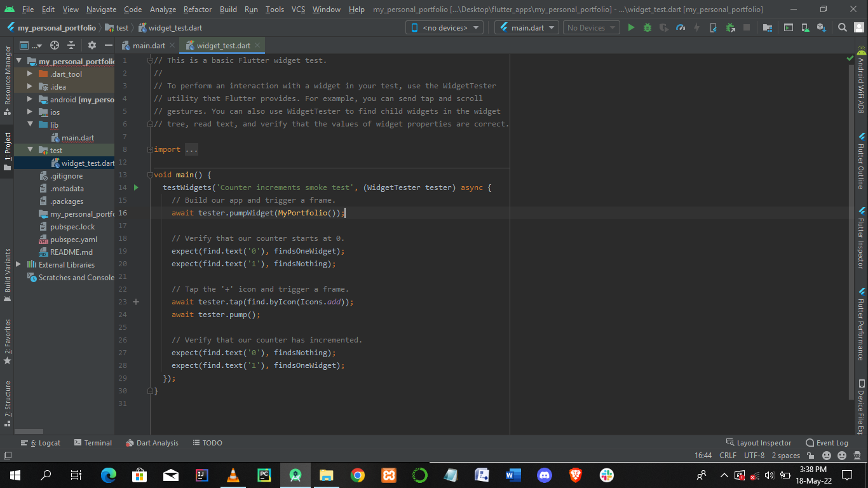868x488 pixels.
Task: Collapse all project tree nodes icon
Action: pos(71,45)
